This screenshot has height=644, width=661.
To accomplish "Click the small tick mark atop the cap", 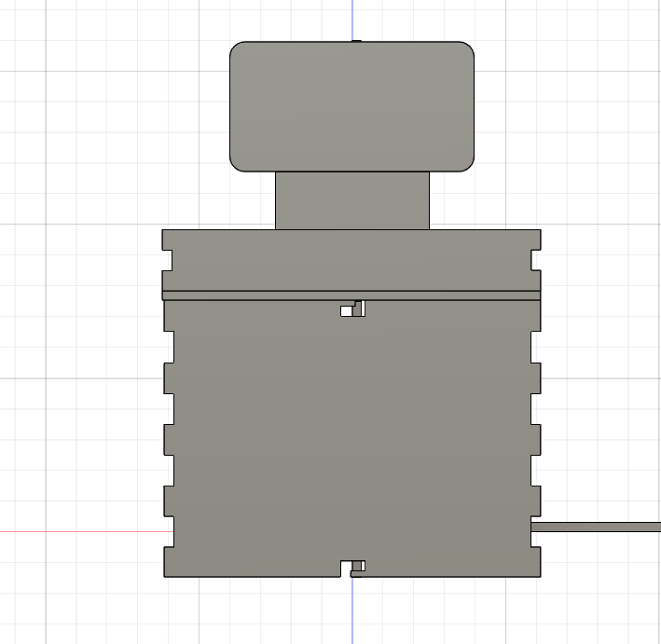I will 356,40.
